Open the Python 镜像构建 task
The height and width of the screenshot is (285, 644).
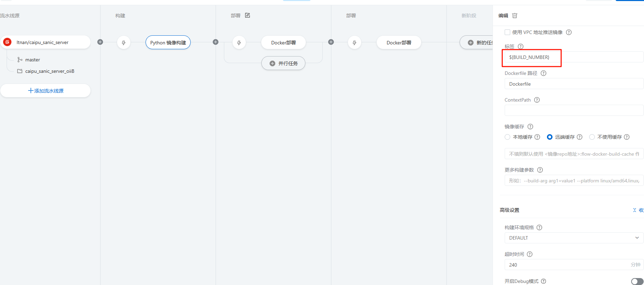[x=168, y=43]
